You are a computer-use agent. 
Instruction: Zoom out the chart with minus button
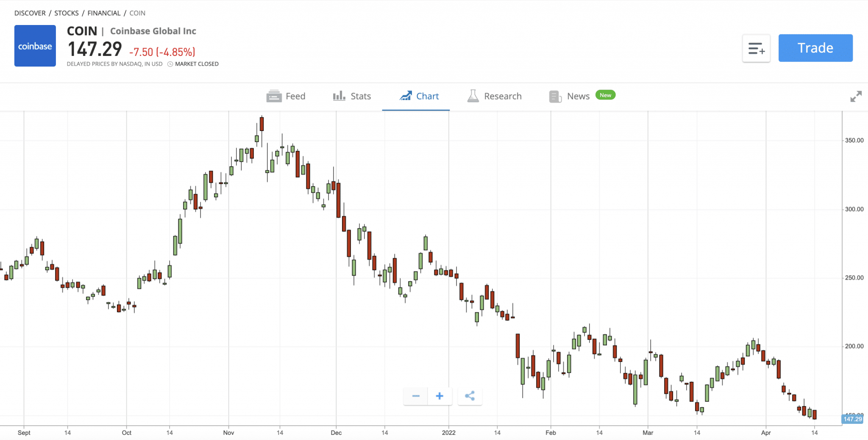(416, 396)
